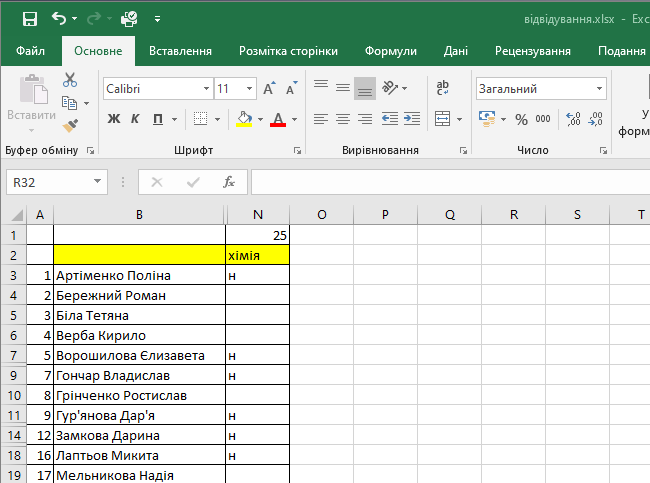Image resolution: width=650 pixels, height=483 pixels.
Task: Apply red font color A
Action: (278, 119)
